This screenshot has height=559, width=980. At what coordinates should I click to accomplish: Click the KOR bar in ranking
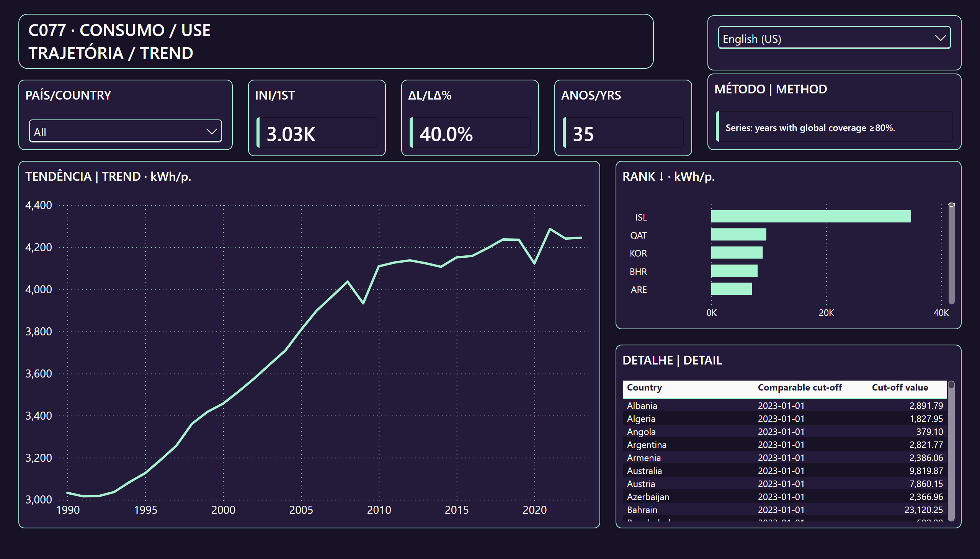[x=737, y=253]
